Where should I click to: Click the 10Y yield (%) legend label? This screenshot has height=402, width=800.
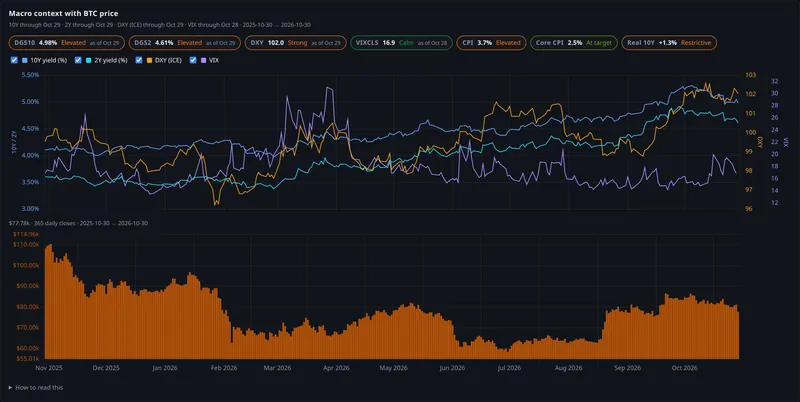click(49, 60)
